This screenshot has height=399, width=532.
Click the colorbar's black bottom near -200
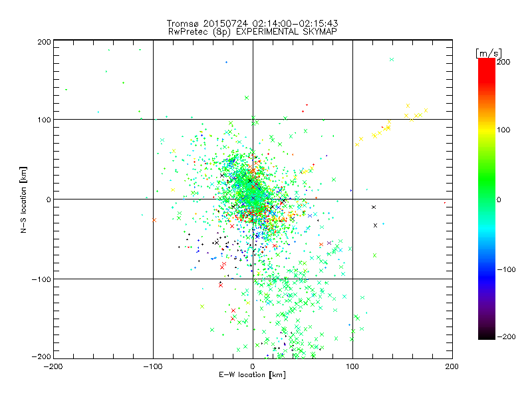pyautogui.click(x=487, y=334)
